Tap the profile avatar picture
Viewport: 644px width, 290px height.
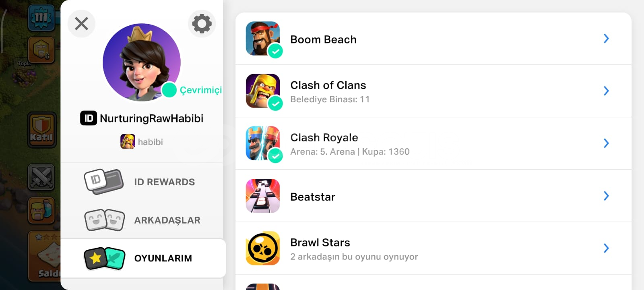coord(141,62)
